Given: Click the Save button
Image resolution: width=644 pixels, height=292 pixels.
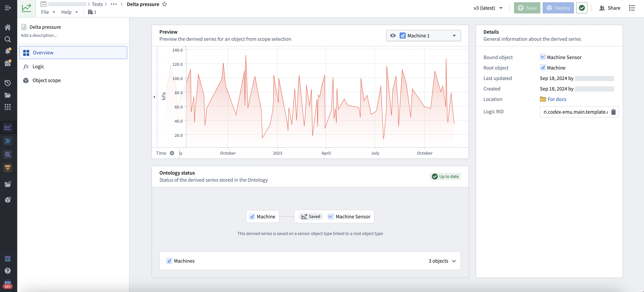Looking at the screenshot, I should coord(527,8).
